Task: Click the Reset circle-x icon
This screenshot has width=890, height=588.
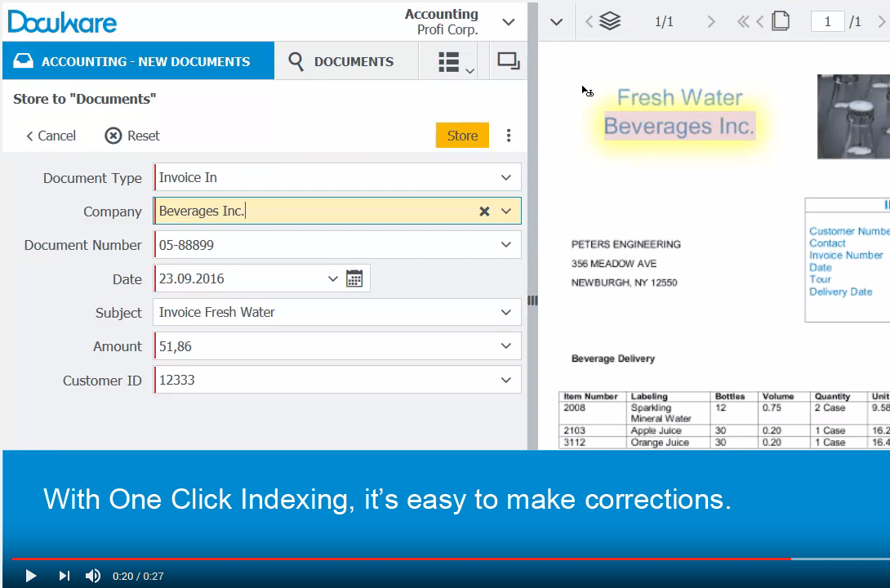Action: [x=113, y=136]
